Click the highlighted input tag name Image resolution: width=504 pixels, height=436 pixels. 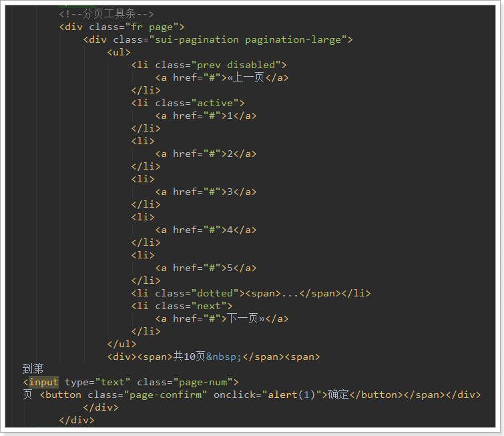pos(43,382)
